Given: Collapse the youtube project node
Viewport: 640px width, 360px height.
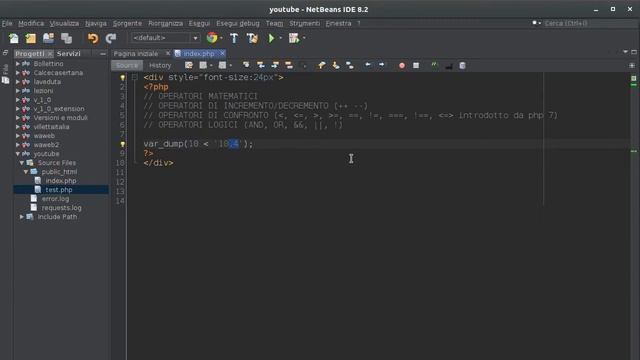Looking at the screenshot, I should click(18, 154).
